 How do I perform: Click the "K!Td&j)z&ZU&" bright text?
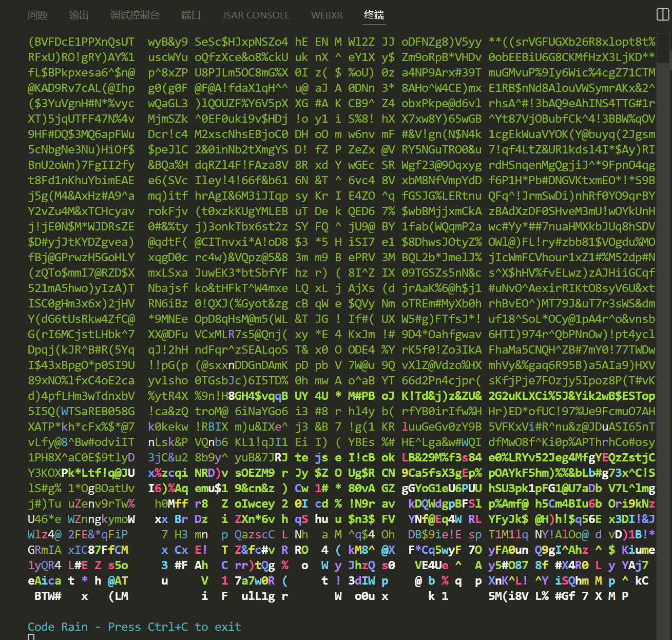coord(441,396)
